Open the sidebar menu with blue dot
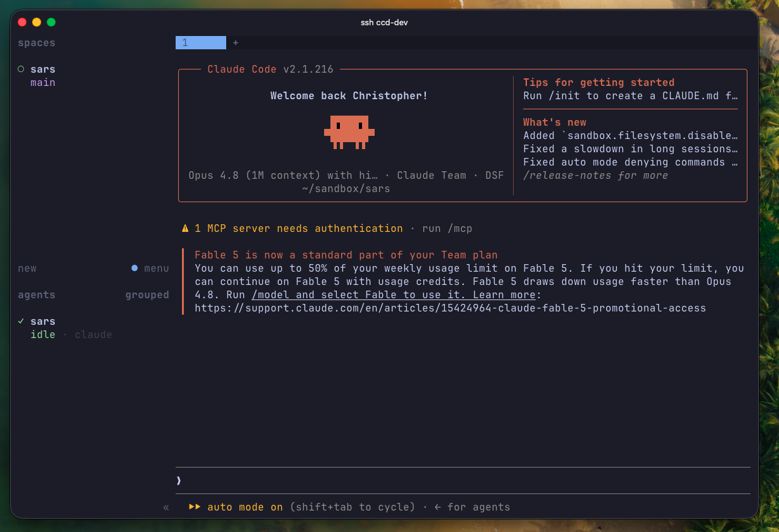The width and height of the screenshot is (779, 532). pyautogui.click(x=150, y=269)
